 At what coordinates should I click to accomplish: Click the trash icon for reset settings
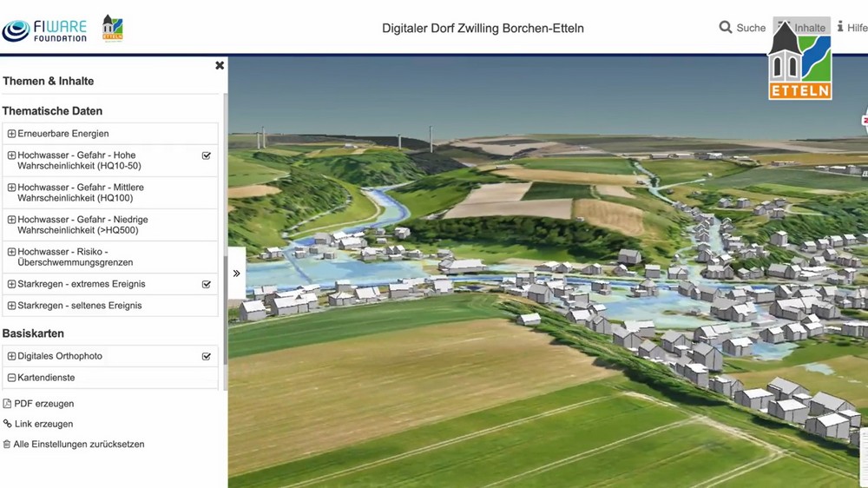pos(7,444)
